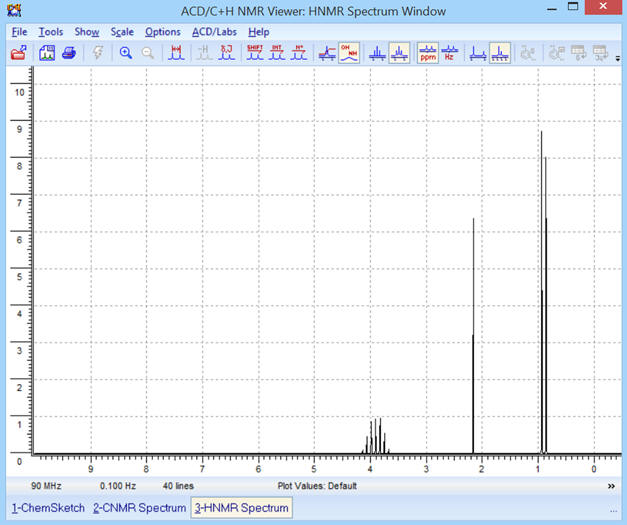Open the Tools menu
This screenshot has width=627, height=525.
[51, 32]
